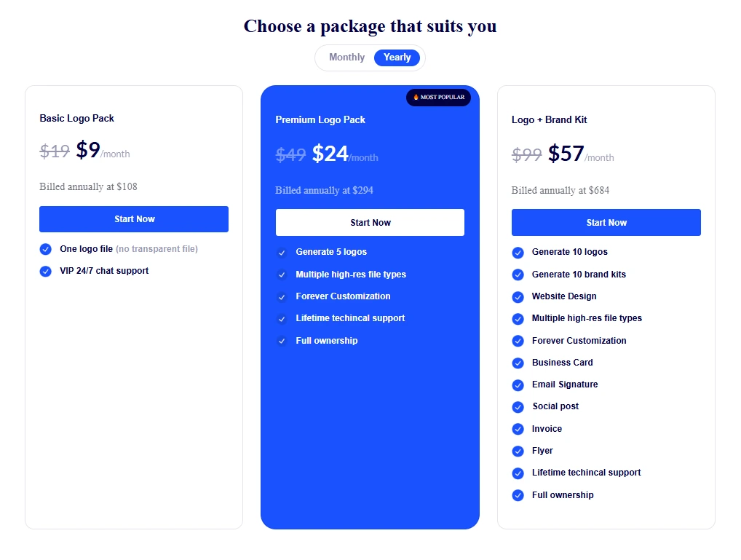Switch billing to Monthly
The image size is (741, 560).
pos(346,58)
